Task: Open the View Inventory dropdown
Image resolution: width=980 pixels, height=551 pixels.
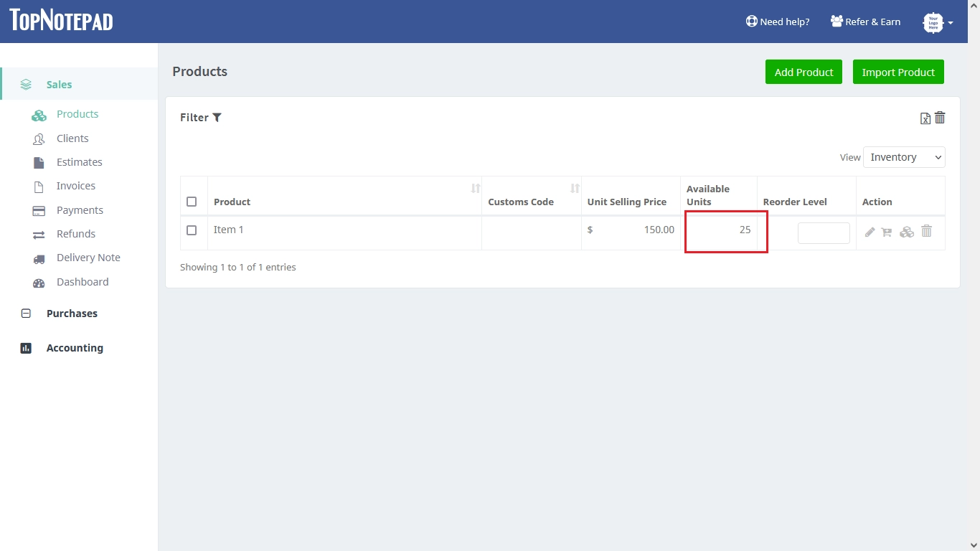Action: point(903,157)
